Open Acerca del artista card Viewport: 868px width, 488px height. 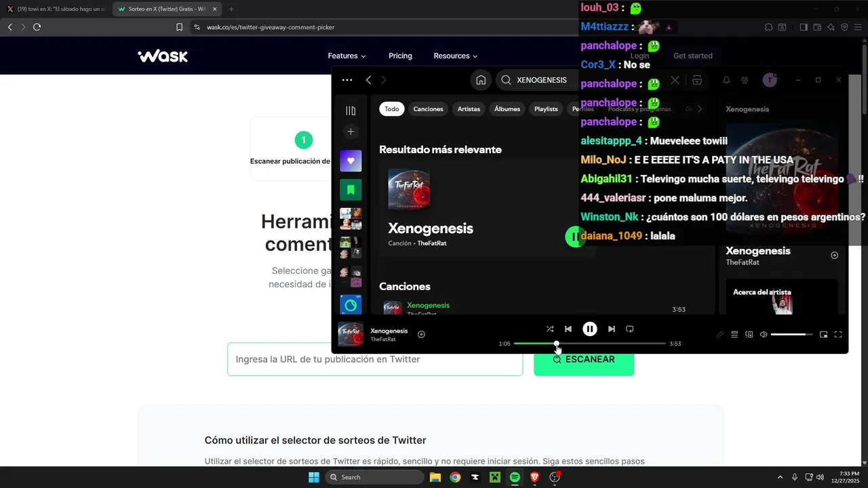coord(782,297)
